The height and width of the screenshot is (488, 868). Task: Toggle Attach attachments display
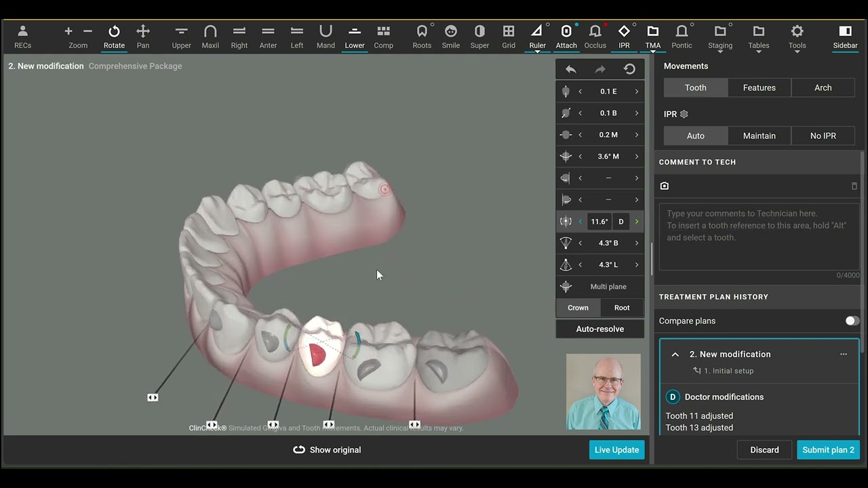566,37
